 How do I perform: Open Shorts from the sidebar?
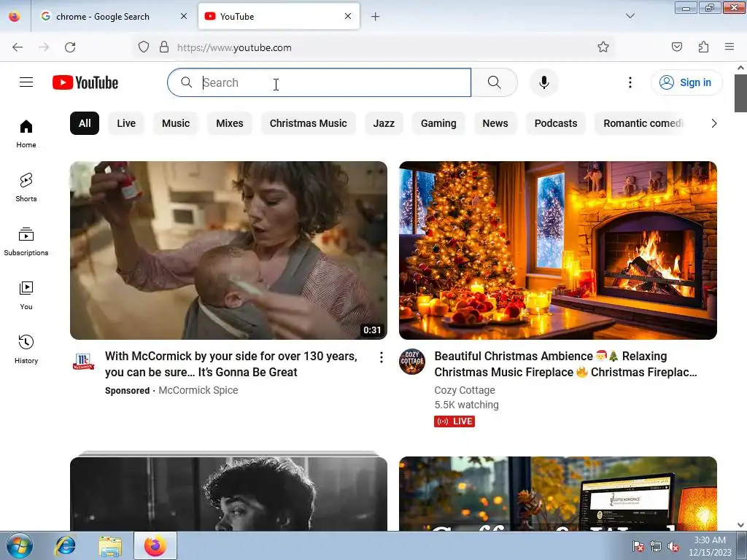(x=26, y=187)
